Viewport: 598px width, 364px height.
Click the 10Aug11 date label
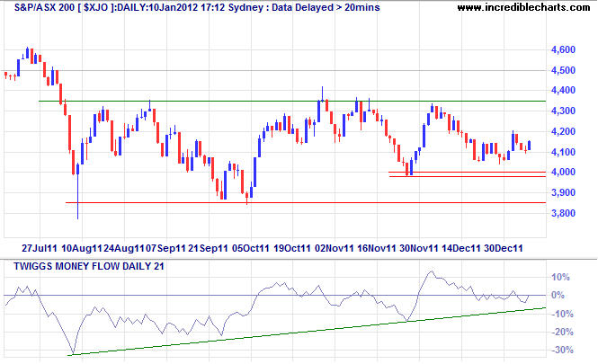(x=82, y=249)
